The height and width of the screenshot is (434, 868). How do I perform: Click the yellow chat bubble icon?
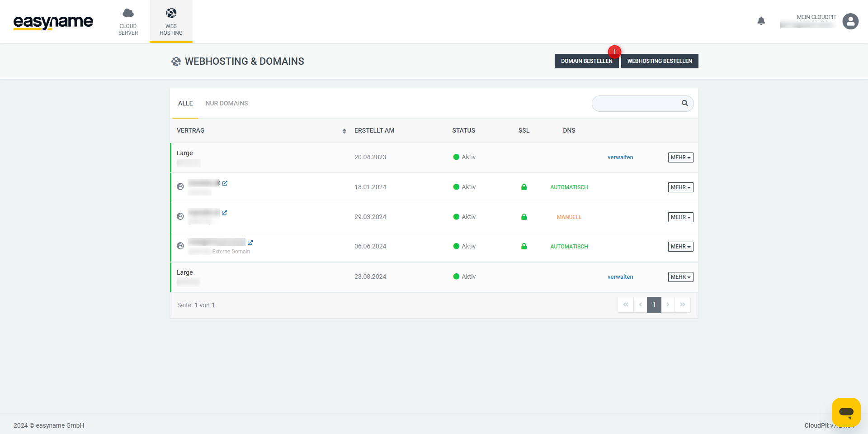(x=846, y=412)
